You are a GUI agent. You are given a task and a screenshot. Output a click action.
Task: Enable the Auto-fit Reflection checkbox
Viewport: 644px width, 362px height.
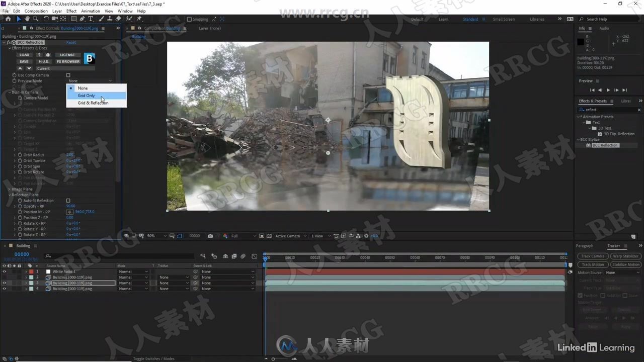(68, 201)
